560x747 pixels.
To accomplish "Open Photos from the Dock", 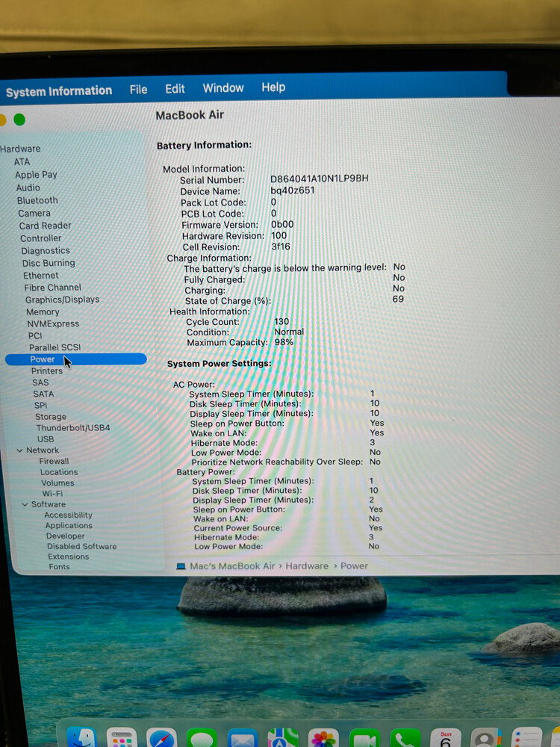I will pyautogui.click(x=323, y=737).
